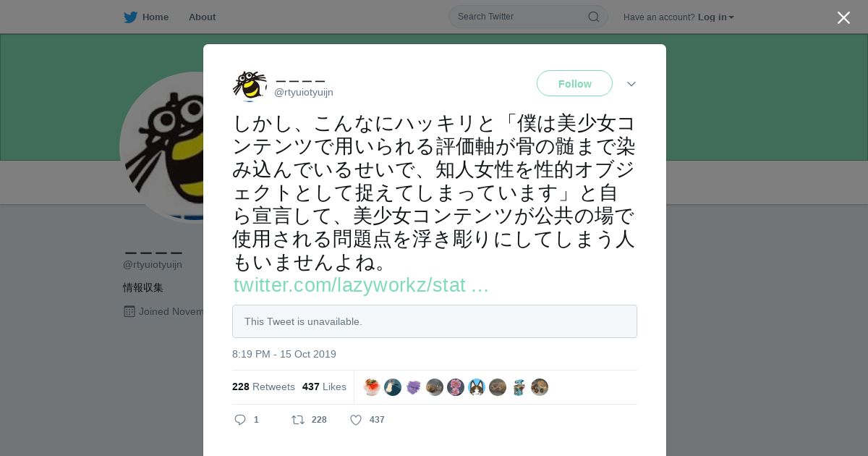Click the Twitter bird logo icon
Image resolution: width=868 pixels, height=456 pixels.
click(x=130, y=17)
